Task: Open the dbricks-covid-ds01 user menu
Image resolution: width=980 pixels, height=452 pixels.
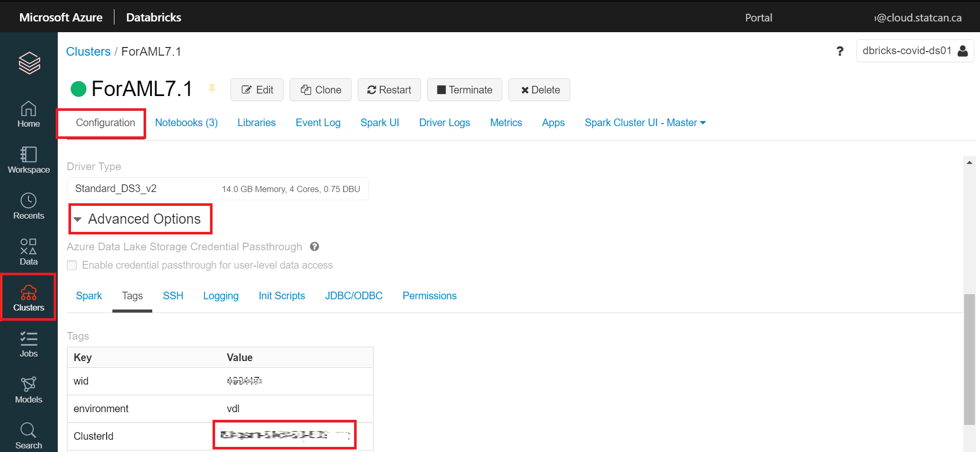Action: (915, 51)
